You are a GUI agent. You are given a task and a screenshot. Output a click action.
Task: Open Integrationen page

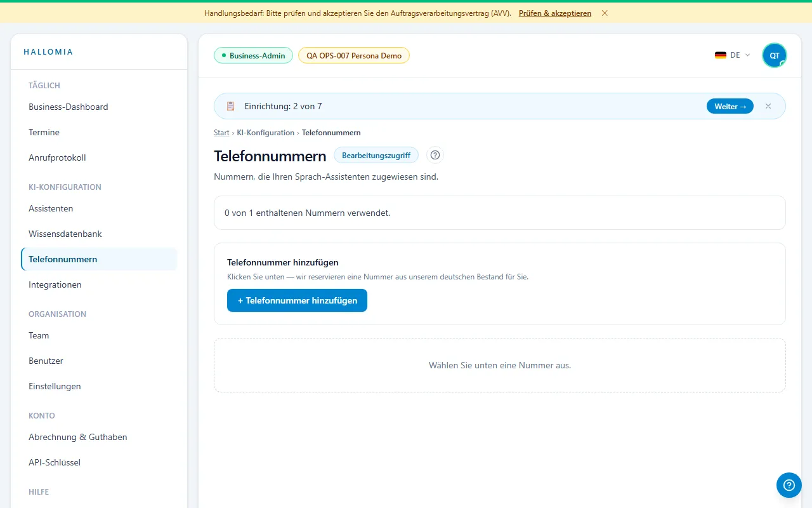tap(99, 284)
